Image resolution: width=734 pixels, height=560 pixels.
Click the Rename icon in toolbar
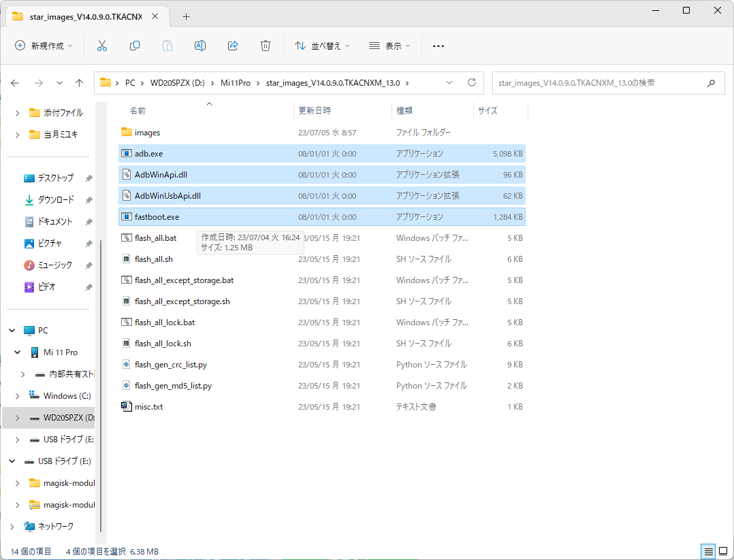tap(200, 46)
